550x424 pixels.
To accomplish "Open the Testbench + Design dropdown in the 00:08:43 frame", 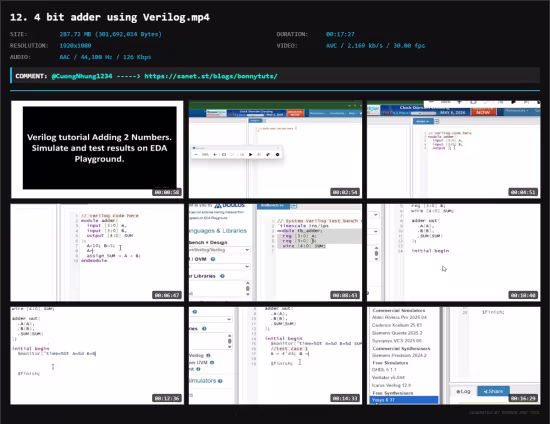I will (219, 250).
